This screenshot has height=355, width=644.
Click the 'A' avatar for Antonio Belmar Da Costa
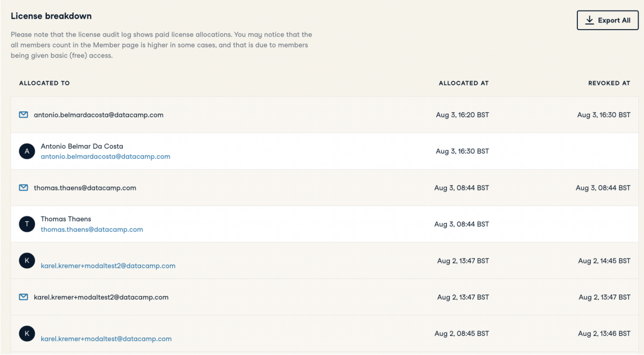point(27,151)
